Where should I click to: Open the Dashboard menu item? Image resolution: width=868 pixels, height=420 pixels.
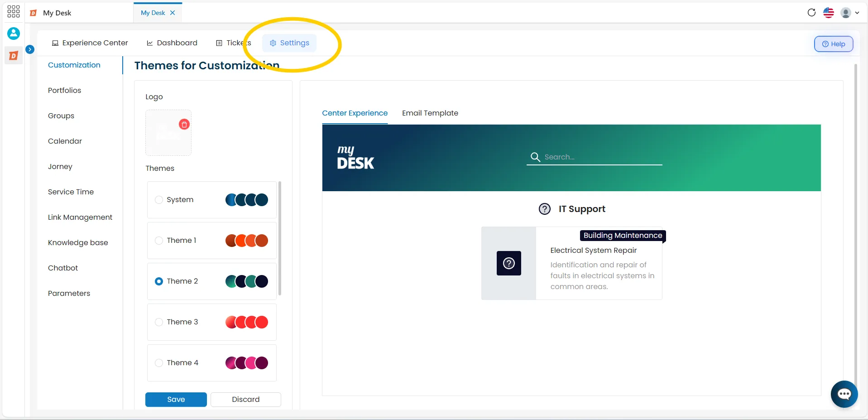point(172,43)
